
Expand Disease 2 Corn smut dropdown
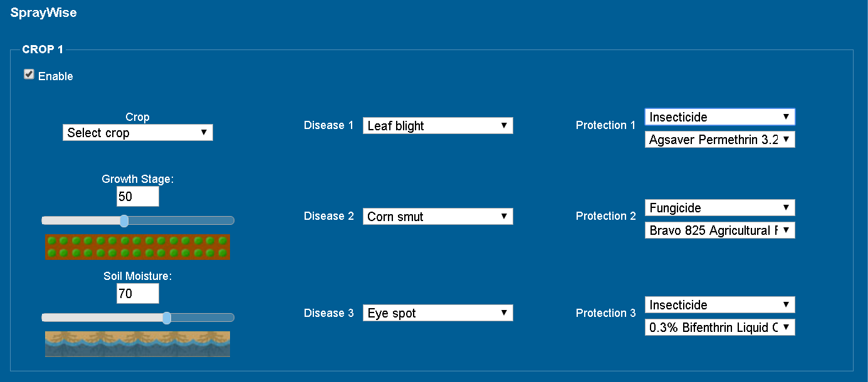click(x=437, y=217)
